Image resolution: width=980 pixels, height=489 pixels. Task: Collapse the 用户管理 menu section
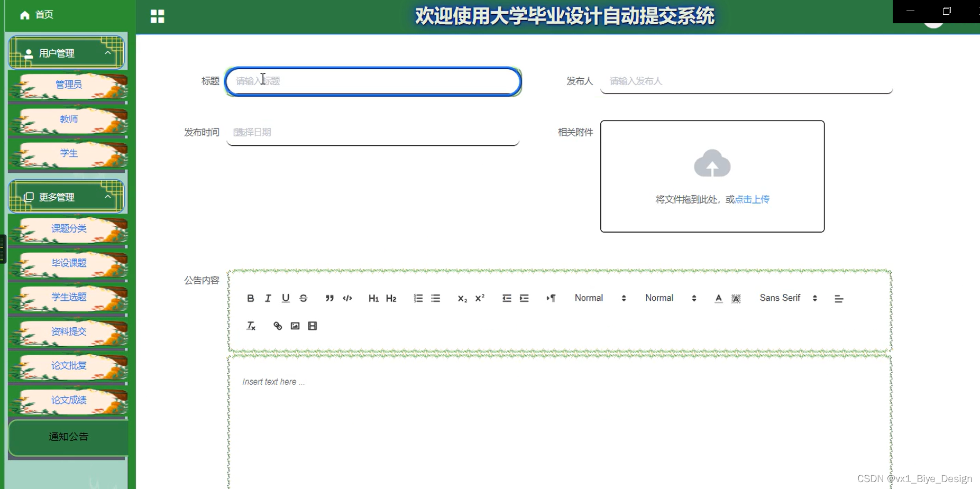pyautogui.click(x=67, y=53)
